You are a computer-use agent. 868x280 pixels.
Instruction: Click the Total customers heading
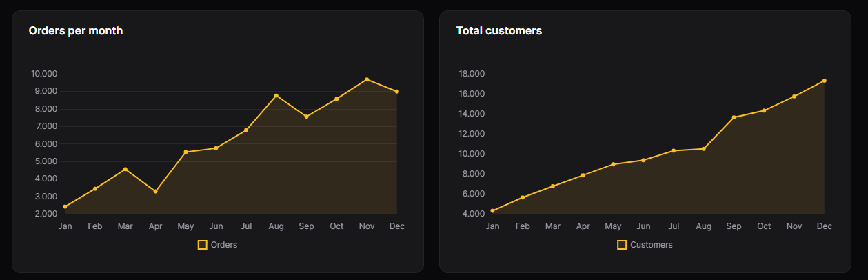click(499, 31)
